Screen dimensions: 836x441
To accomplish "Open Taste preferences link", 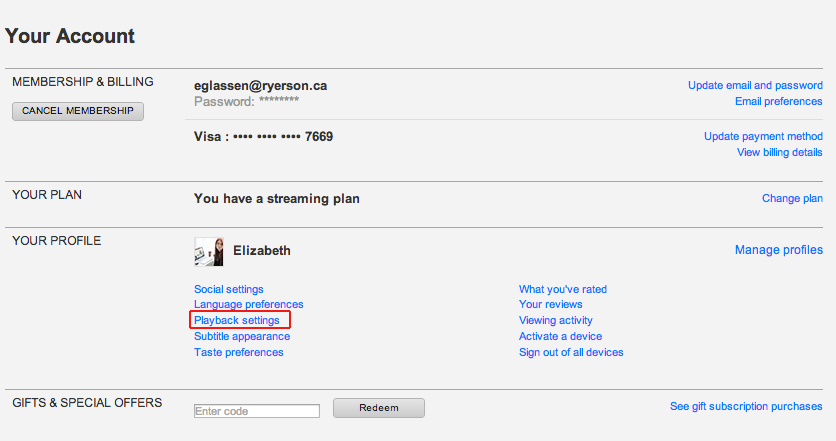I will [238, 352].
